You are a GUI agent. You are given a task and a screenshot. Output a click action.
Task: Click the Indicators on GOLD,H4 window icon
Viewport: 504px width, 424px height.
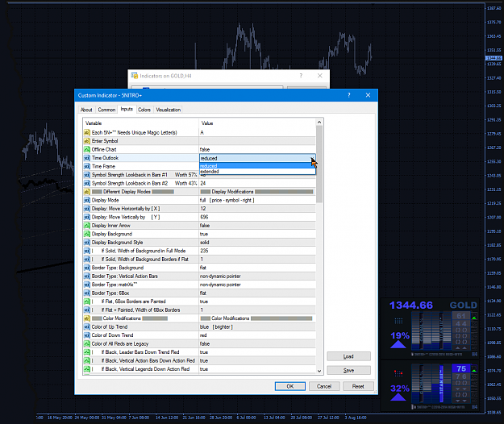135,76
